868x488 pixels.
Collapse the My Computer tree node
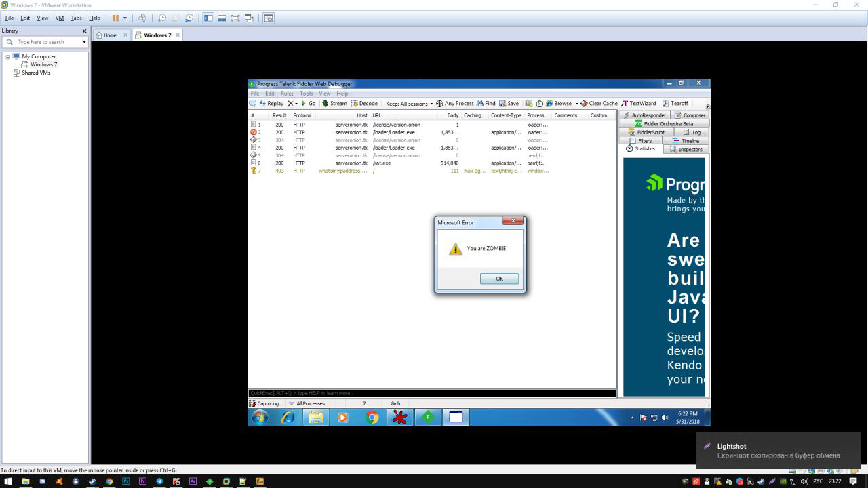8,56
